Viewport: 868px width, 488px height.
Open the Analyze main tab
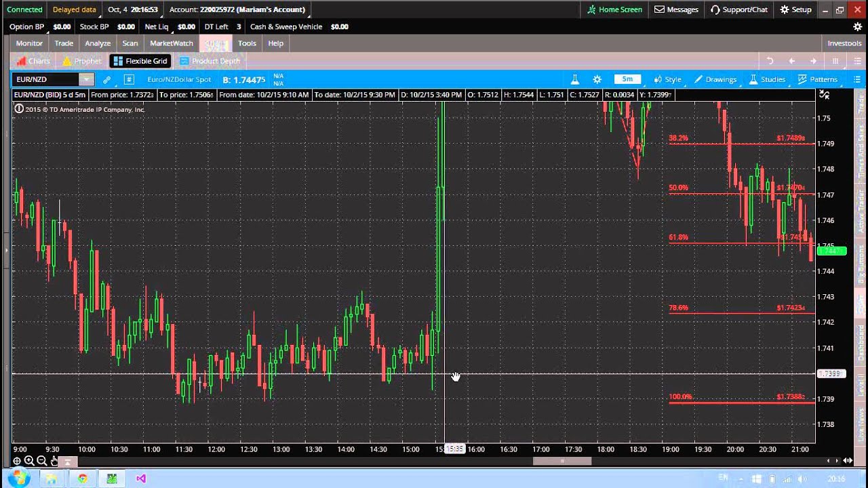[98, 43]
